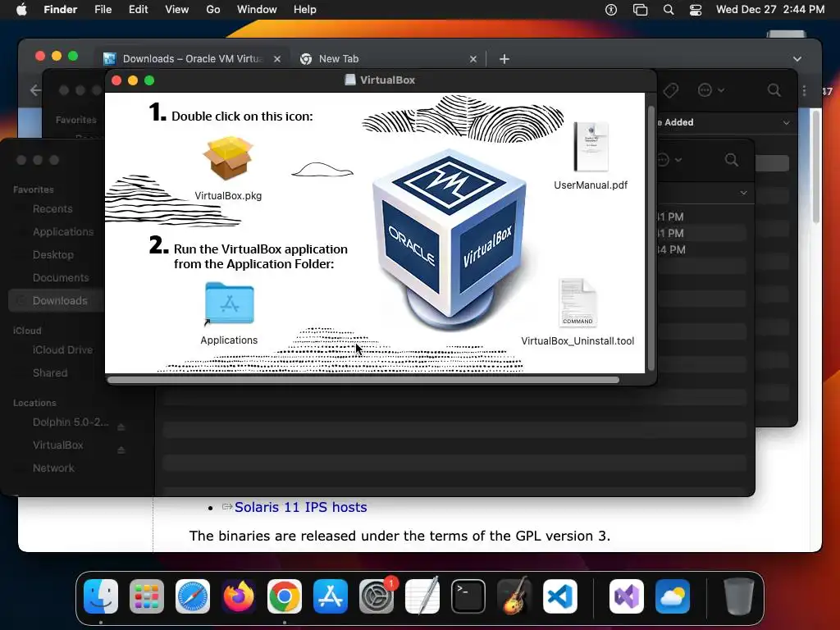Open Spotlight search in the menu bar

click(x=668, y=10)
